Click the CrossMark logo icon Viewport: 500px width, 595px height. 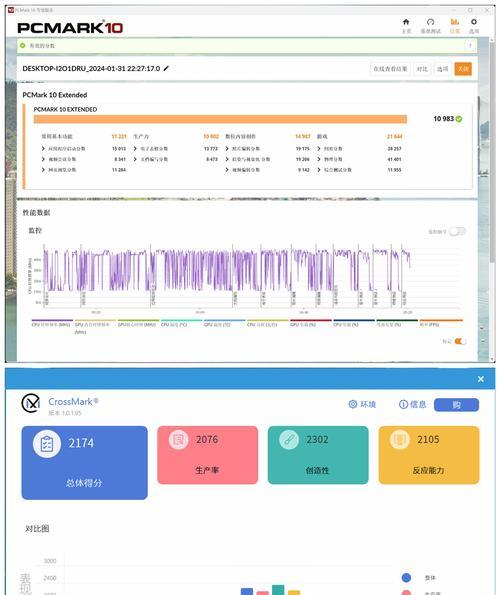[31, 403]
